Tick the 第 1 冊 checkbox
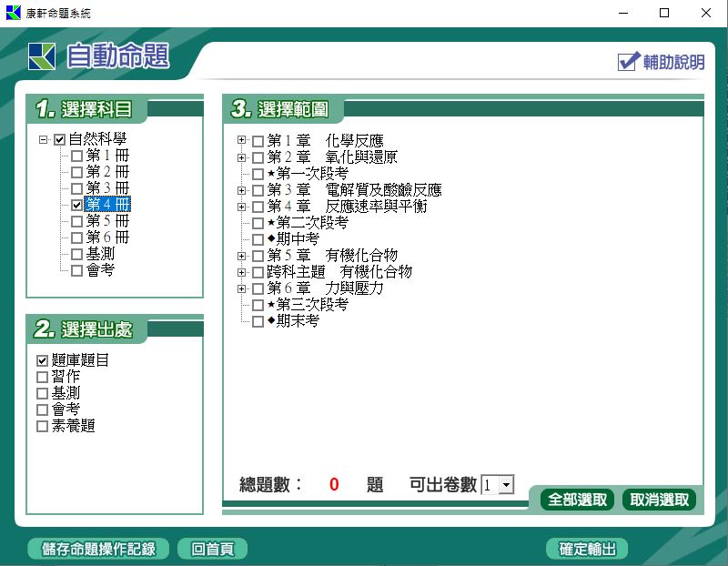 click(77, 156)
